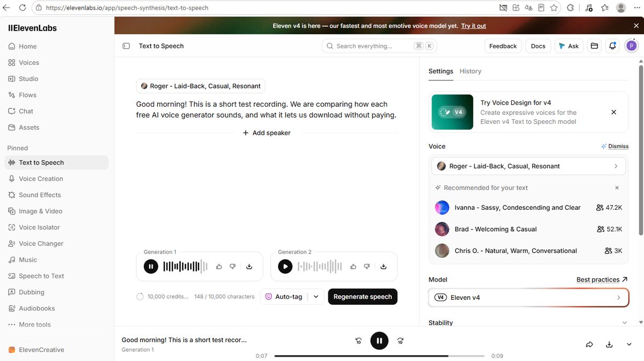Image resolution: width=644 pixels, height=361 pixels.
Task: Download Generation 1 audio
Action: 249,267
